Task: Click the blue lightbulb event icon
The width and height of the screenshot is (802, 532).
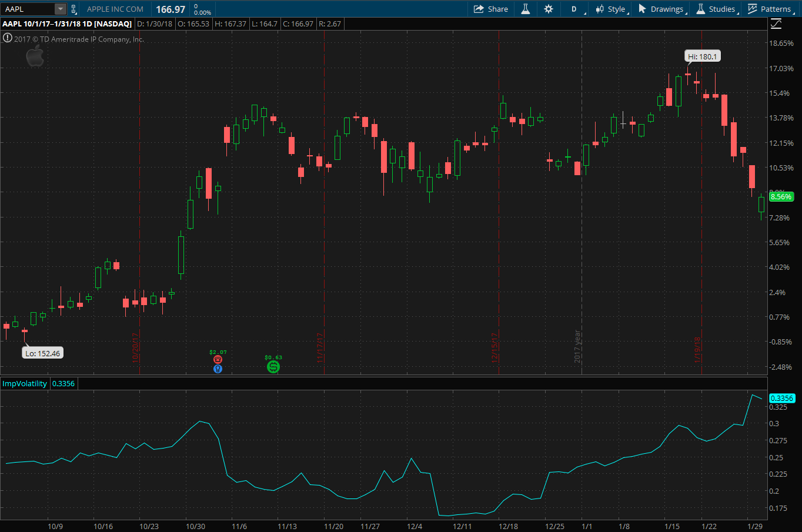Action: click(x=218, y=369)
